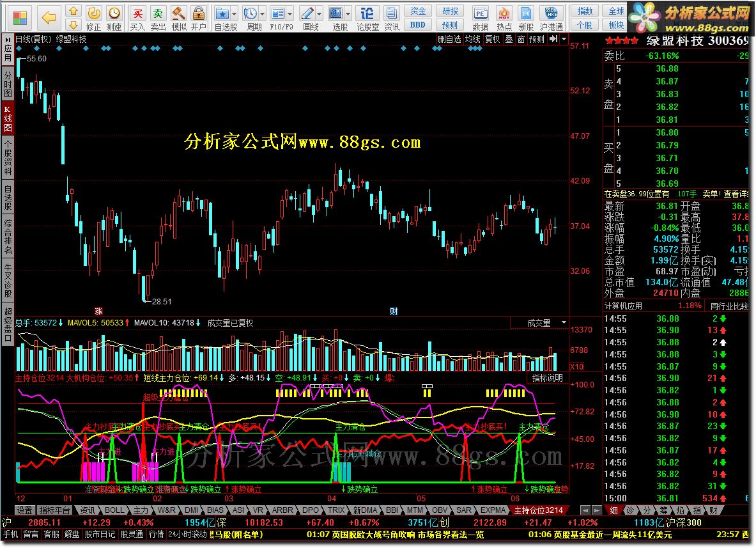Expand the 画线 drawing dropdown arrow
The image size is (756, 548).
click(319, 14)
